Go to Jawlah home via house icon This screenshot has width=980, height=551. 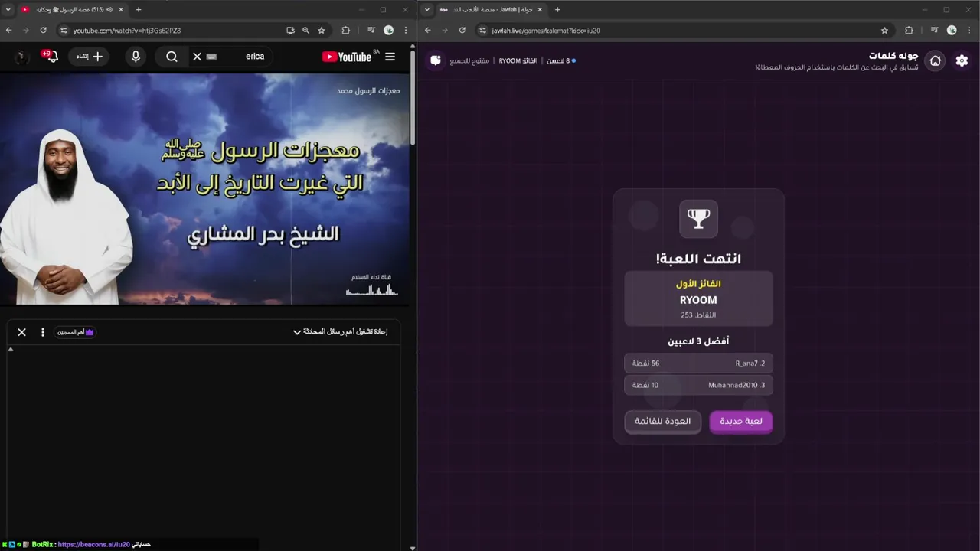coord(935,60)
